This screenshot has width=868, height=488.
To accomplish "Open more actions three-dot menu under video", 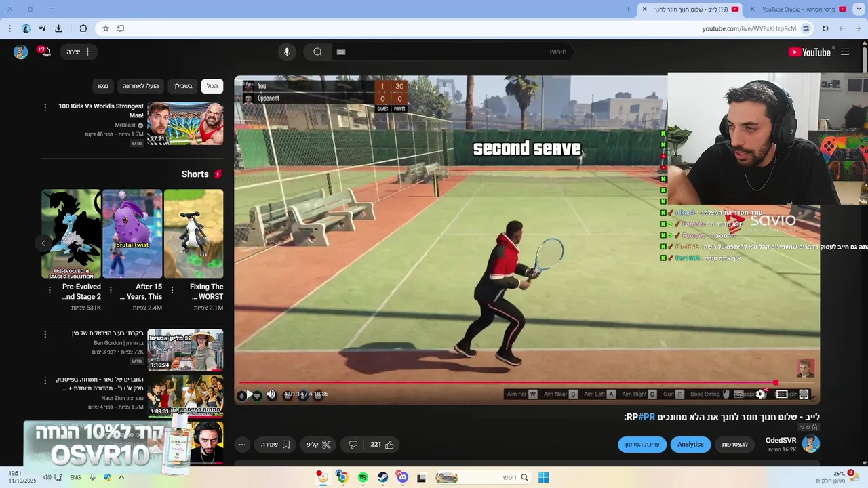I will (x=242, y=445).
